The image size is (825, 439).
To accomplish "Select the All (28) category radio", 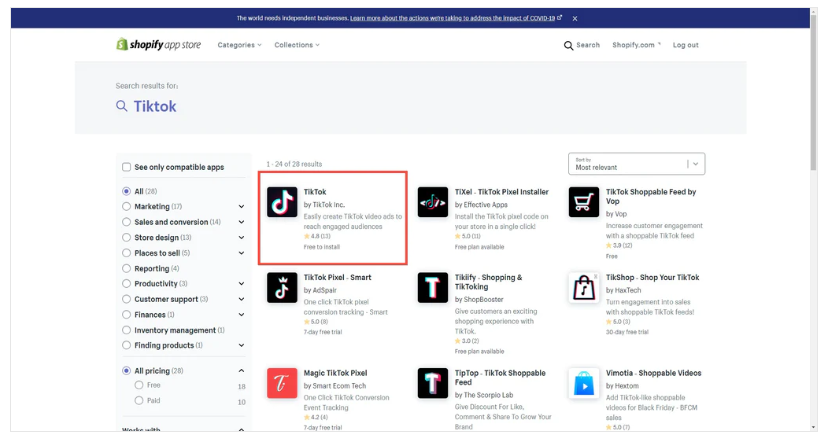I will point(126,191).
